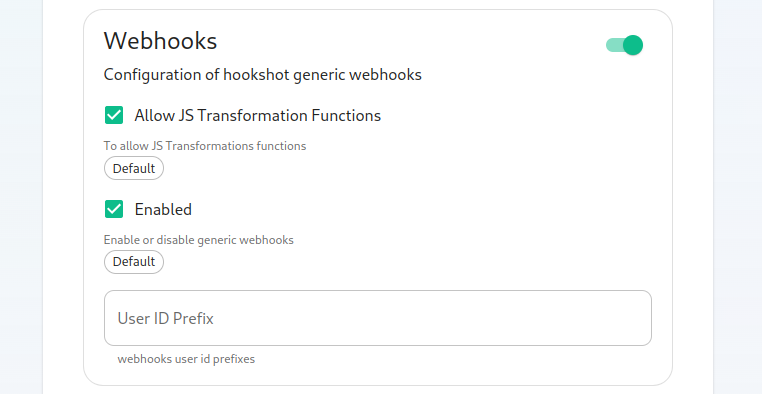Click To allow JS Transformations functions hint

(x=205, y=146)
